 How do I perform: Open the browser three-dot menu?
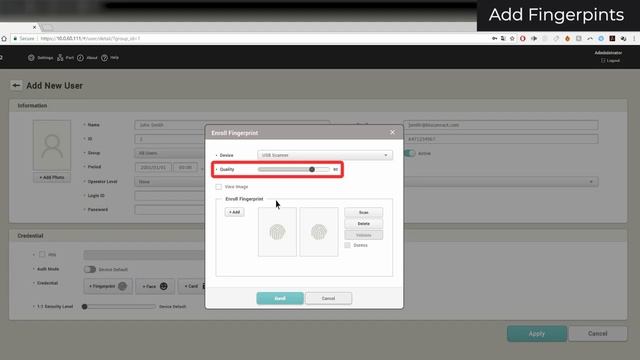tap(634, 38)
